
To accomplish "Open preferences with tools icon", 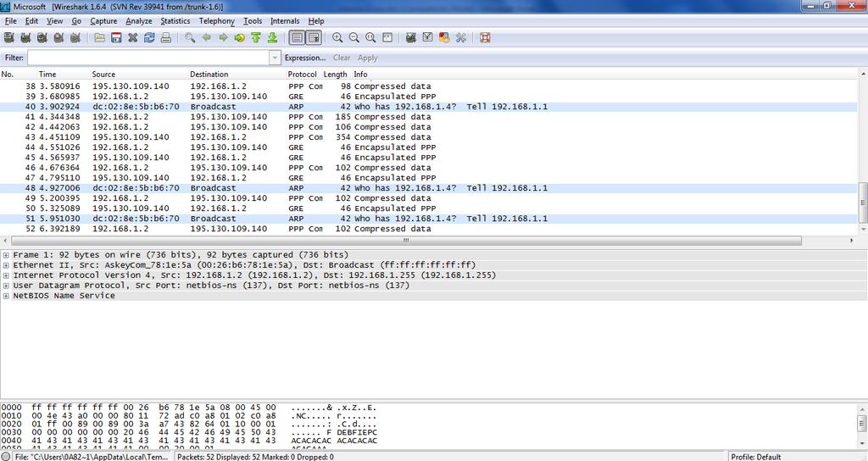I will 460,37.
